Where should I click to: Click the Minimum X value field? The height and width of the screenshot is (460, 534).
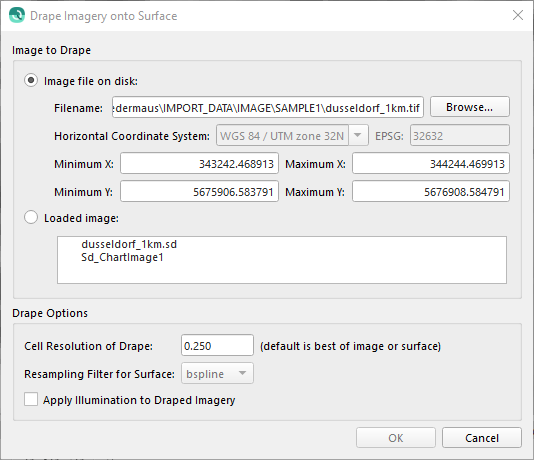pyautogui.click(x=200, y=164)
